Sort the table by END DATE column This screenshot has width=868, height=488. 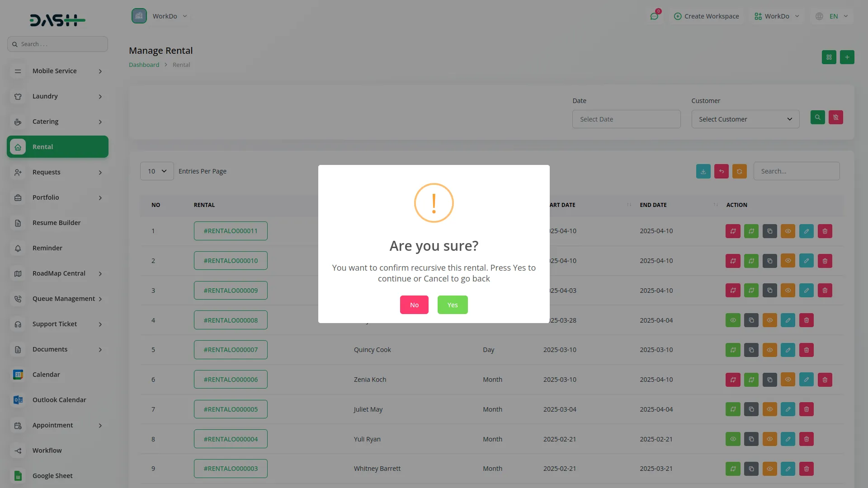[x=653, y=205]
